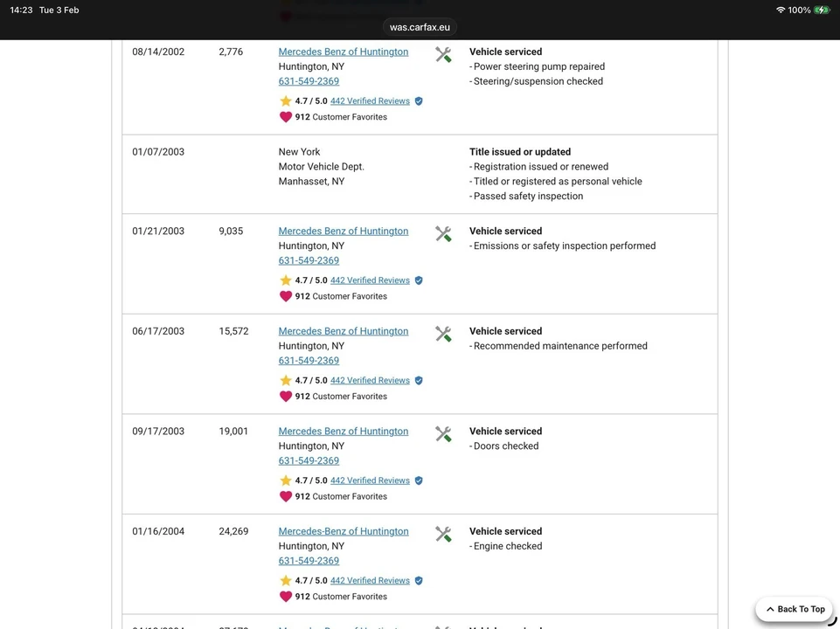Call 631-549-2369 from the 01/21/2003 entry
The width and height of the screenshot is (840, 629).
coord(309,260)
